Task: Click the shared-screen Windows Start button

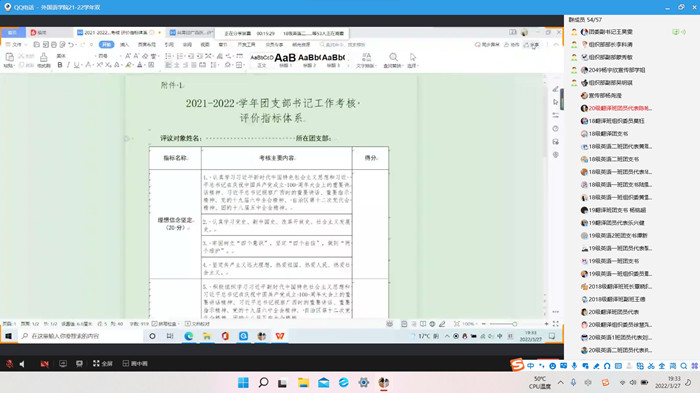Action: tap(8, 336)
